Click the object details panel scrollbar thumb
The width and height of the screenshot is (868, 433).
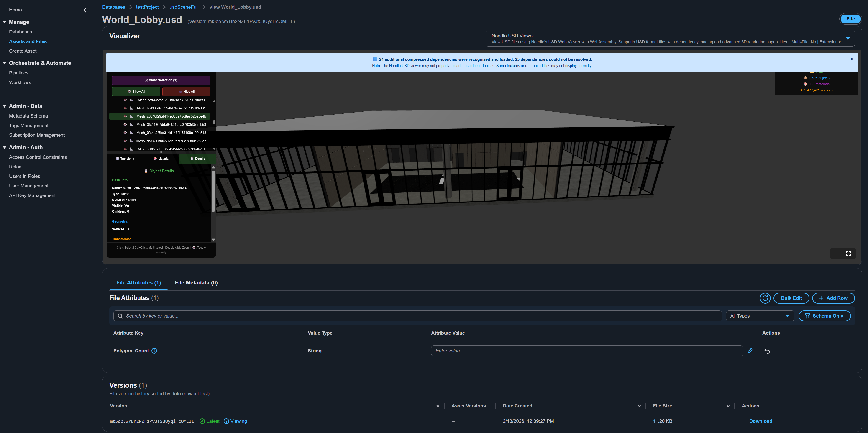click(x=213, y=191)
